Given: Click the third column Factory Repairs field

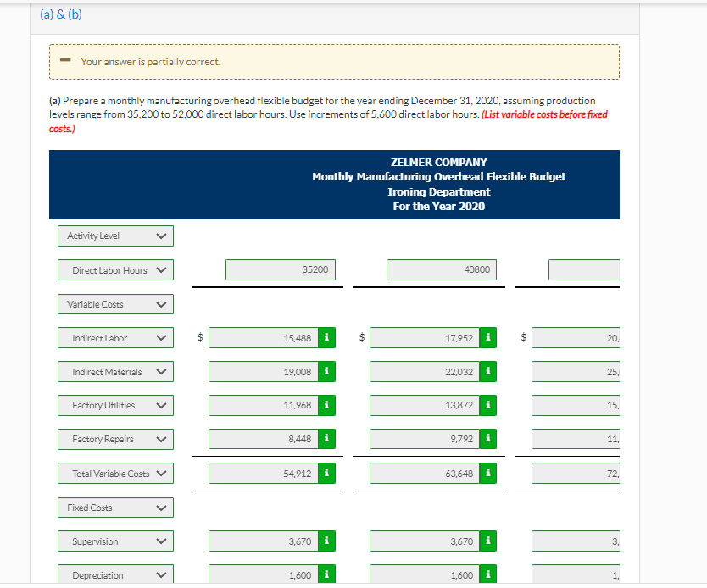Looking at the screenshot, I should click(576, 439).
